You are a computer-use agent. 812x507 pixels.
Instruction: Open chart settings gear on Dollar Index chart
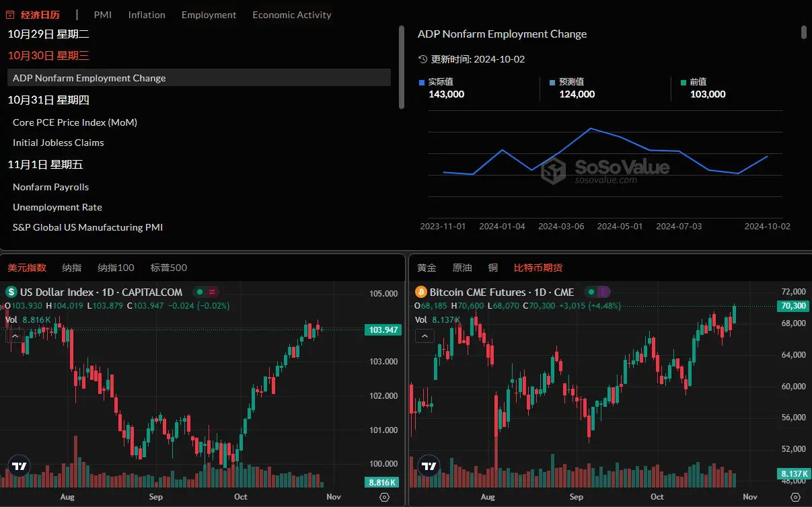click(384, 497)
